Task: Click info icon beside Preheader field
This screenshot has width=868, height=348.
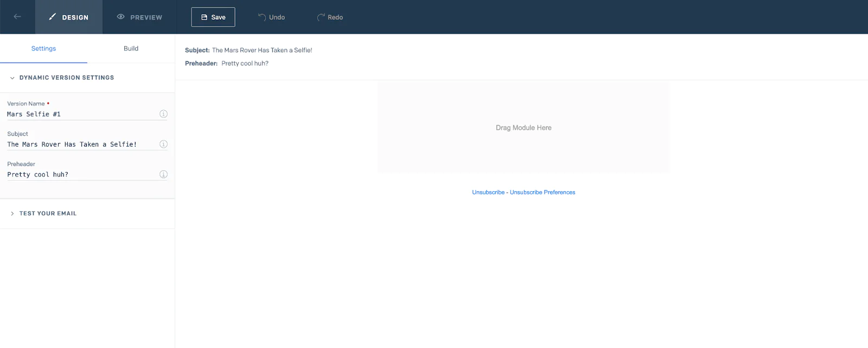Action: pos(163,174)
